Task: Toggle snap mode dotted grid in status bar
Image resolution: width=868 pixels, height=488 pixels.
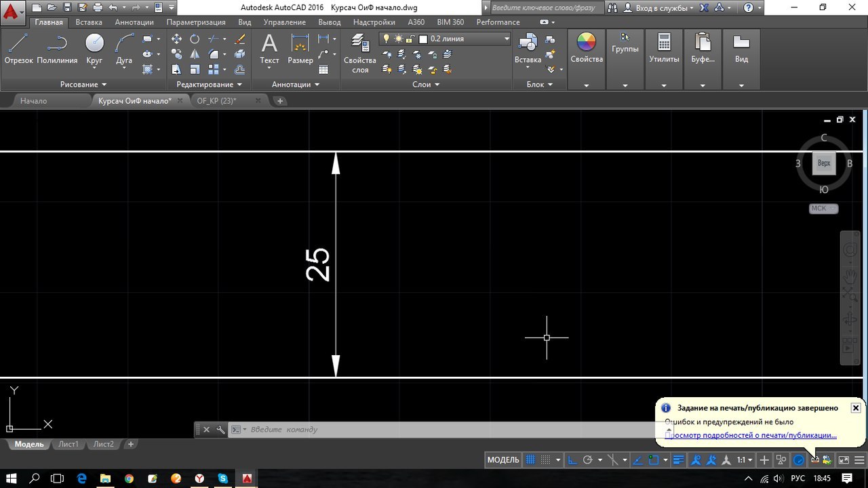Action: [x=545, y=460]
